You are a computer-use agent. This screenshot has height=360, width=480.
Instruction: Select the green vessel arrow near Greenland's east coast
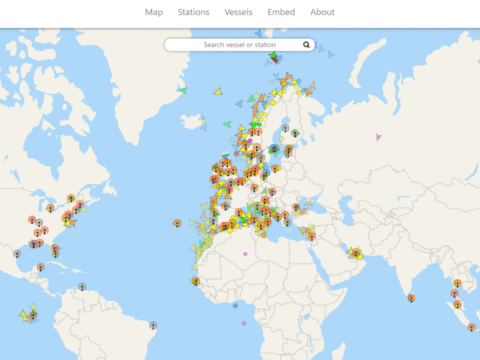coord(182,90)
